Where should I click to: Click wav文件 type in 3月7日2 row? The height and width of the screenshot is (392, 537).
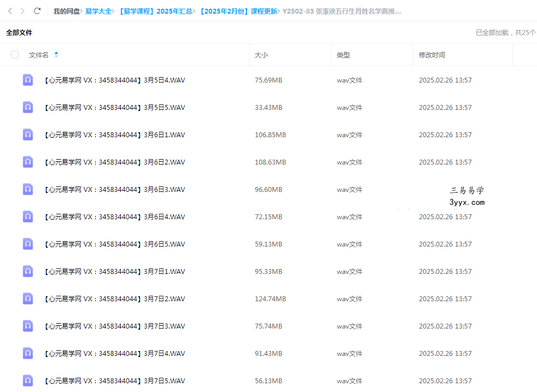(x=349, y=299)
